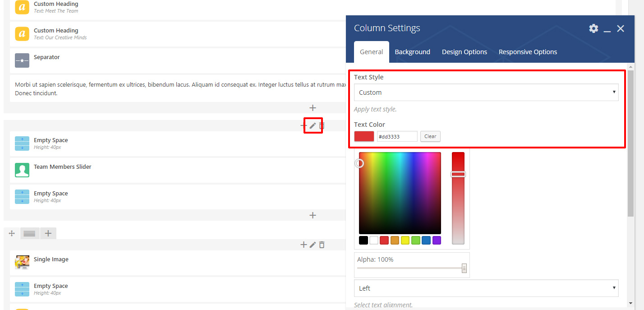Click the Separator element icon
The height and width of the screenshot is (310, 644).
pyautogui.click(x=22, y=60)
